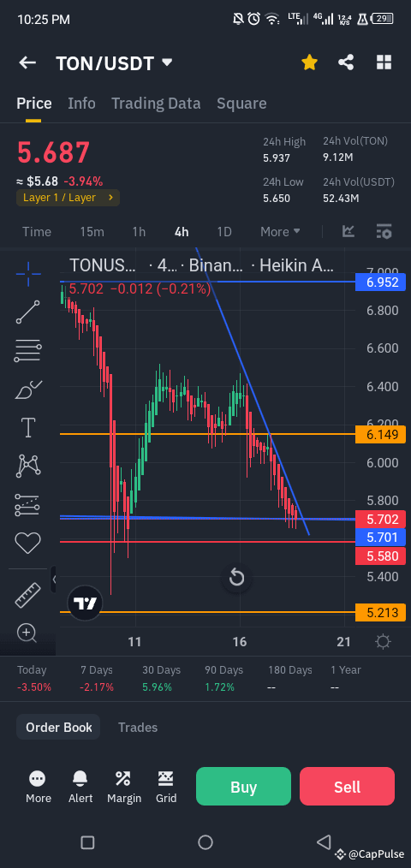Open the four-square grid menu icon
Viewport: 411px width, 868px height.
(384, 62)
